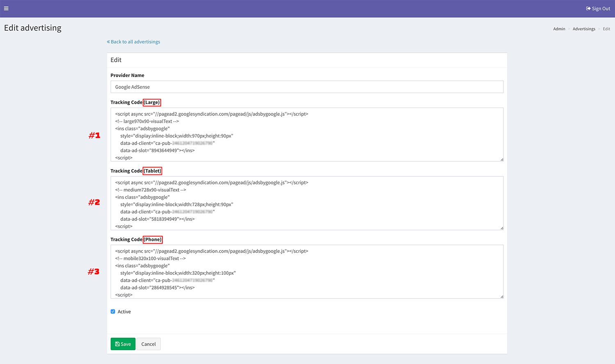Click the Sign Out text link
This screenshot has width=615, height=364.
click(601, 9)
